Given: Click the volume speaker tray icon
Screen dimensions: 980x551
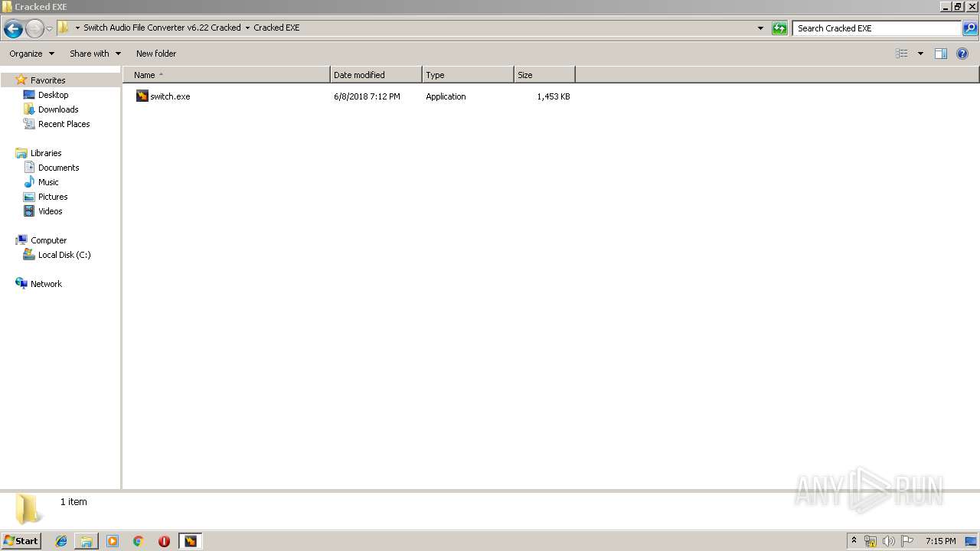Looking at the screenshot, I should [x=888, y=541].
